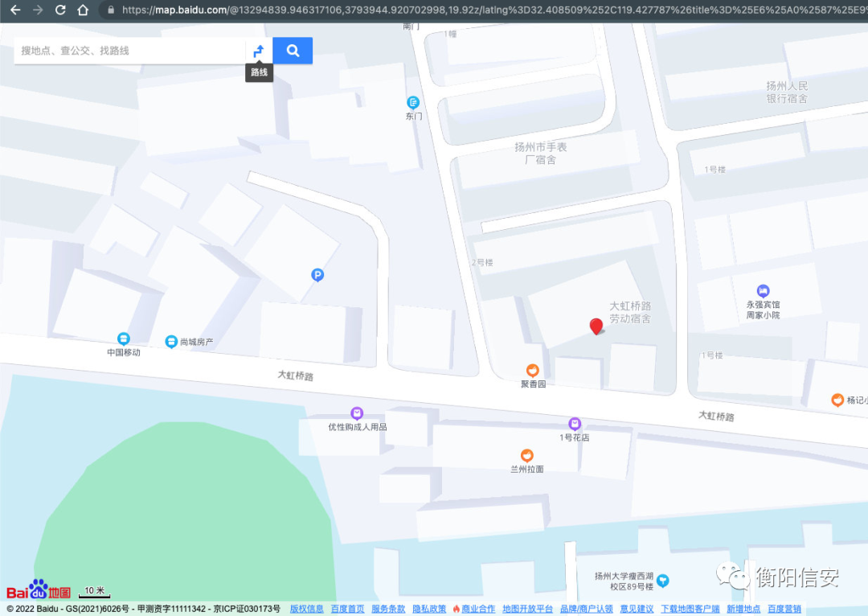
Task: Open route planning with the 路线 arrow icon
Action: point(259,51)
